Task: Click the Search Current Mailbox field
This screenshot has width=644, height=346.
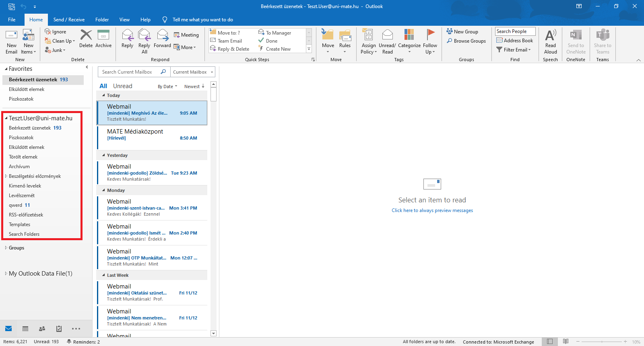Action: click(x=129, y=72)
